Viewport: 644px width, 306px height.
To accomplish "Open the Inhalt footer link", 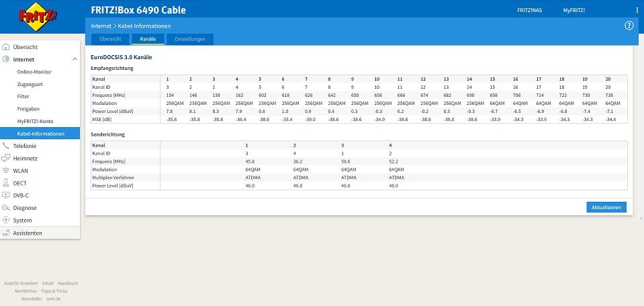I will tap(48, 283).
